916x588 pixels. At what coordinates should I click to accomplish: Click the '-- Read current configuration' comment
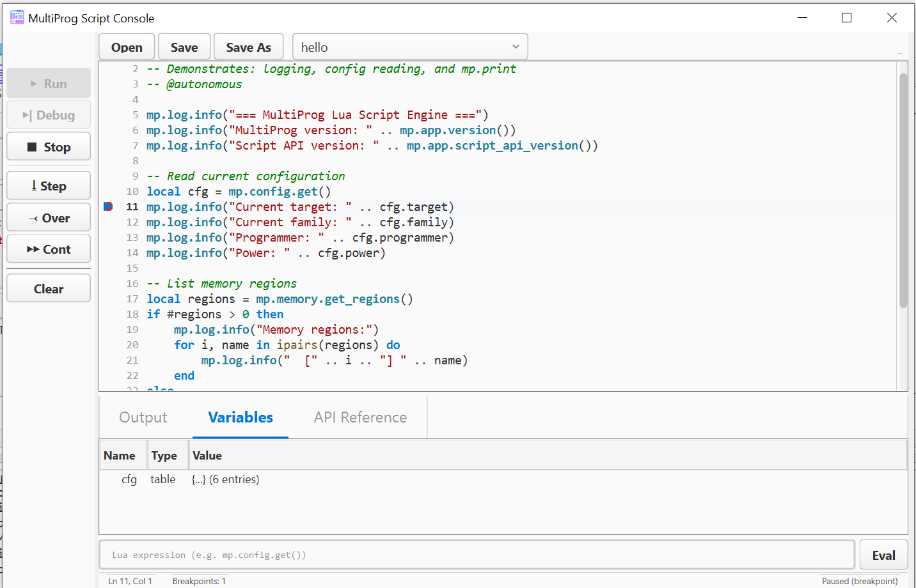246,176
